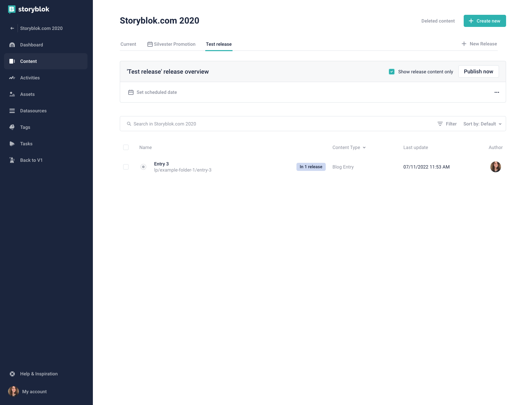Open Activities in the sidebar
This screenshot has width=532, height=405.
click(46, 78)
